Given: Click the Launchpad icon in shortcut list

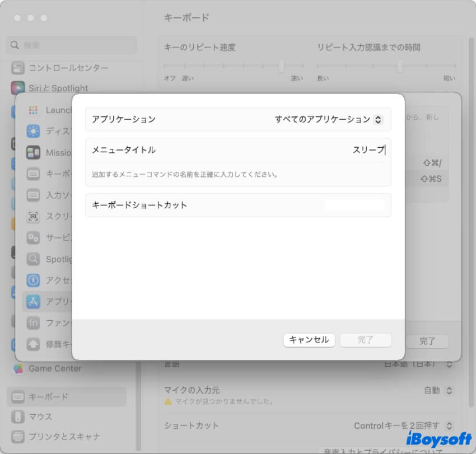Looking at the screenshot, I should click(x=33, y=110).
